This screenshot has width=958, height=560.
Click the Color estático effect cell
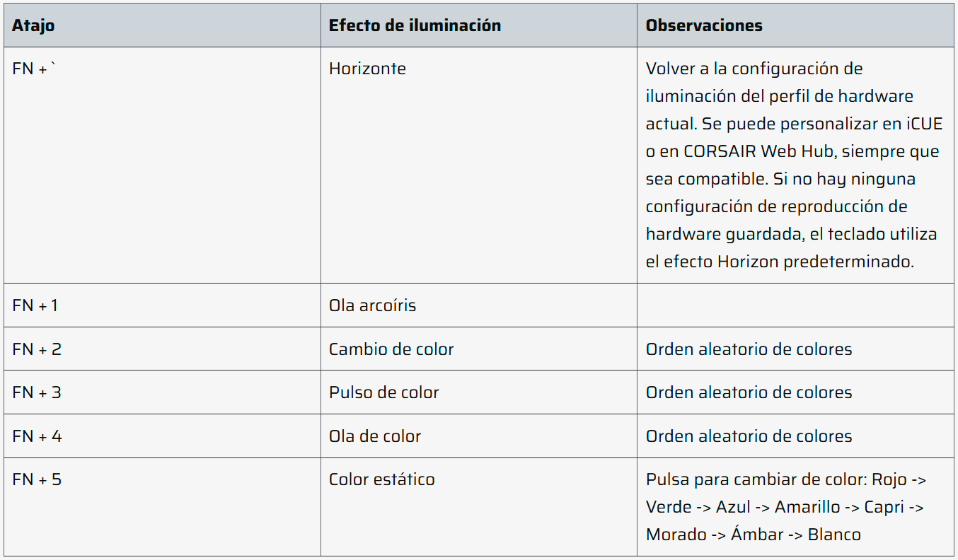pos(478,507)
